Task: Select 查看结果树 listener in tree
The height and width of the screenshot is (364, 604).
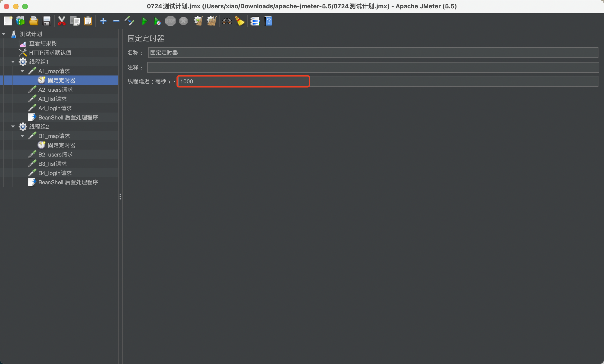Action: point(43,43)
